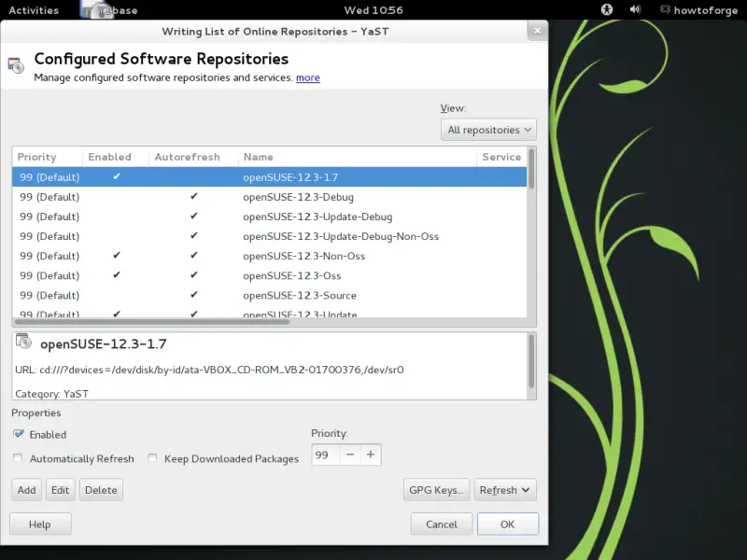Select the openSUSE-12.3-1.7 repository row
747x560 pixels.
(270, 176)
